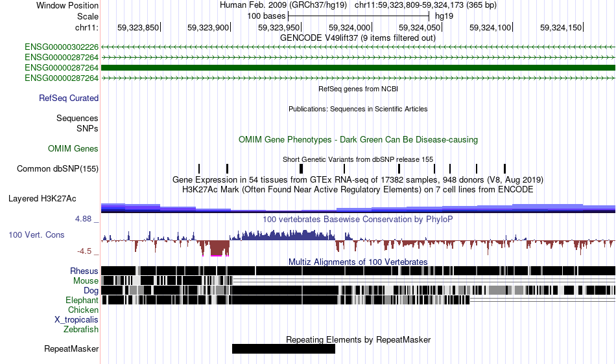Click the leftmost dbSNP variant mark

[x=199, y=168]
